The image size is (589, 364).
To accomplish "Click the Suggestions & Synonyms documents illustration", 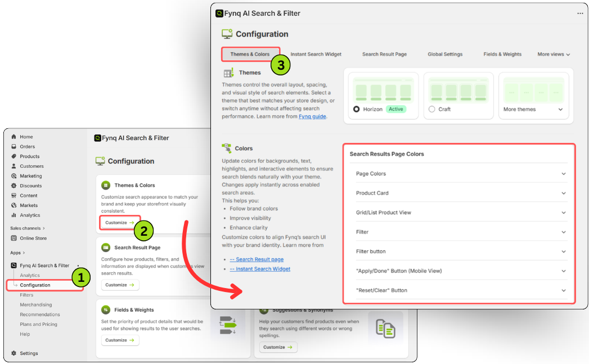I will click(385, 329).
